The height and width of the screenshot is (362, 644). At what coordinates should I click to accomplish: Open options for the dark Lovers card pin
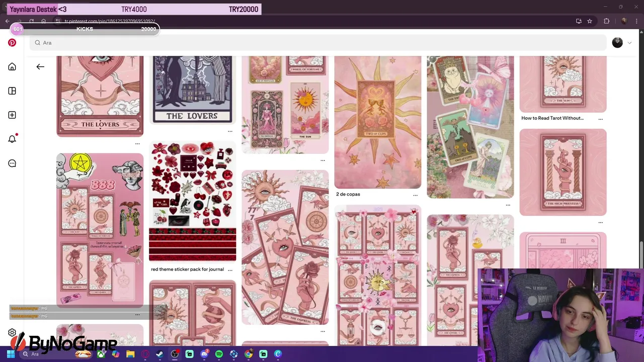tap(230, 131)
